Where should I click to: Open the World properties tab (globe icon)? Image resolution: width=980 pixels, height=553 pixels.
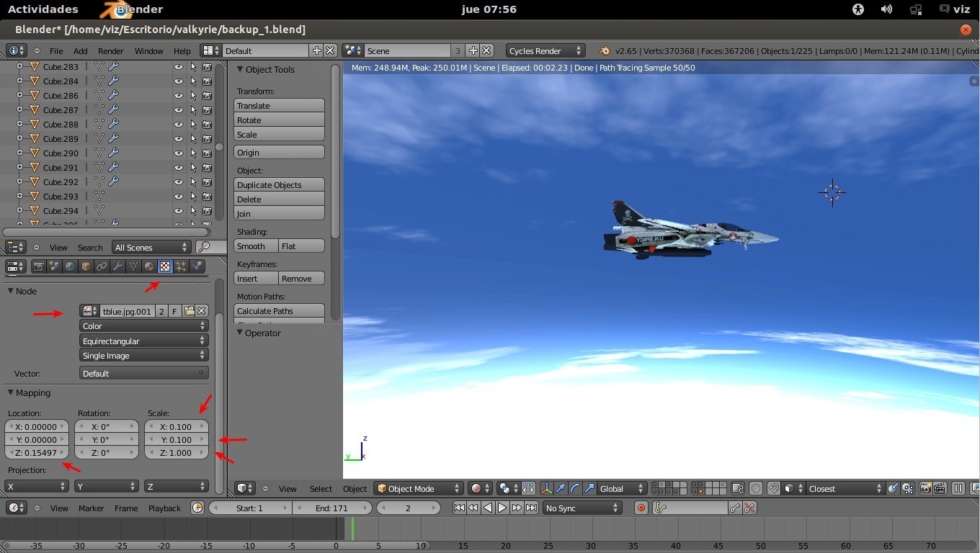click(70, 266)
